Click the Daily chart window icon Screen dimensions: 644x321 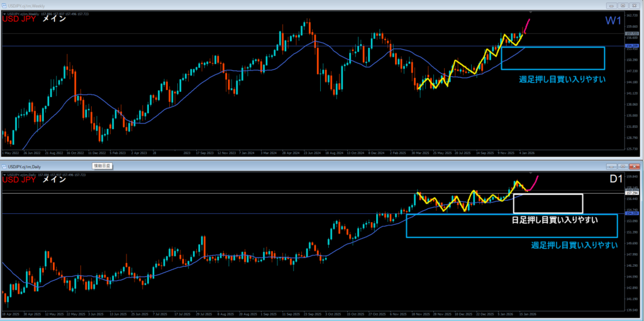(4, 166)
